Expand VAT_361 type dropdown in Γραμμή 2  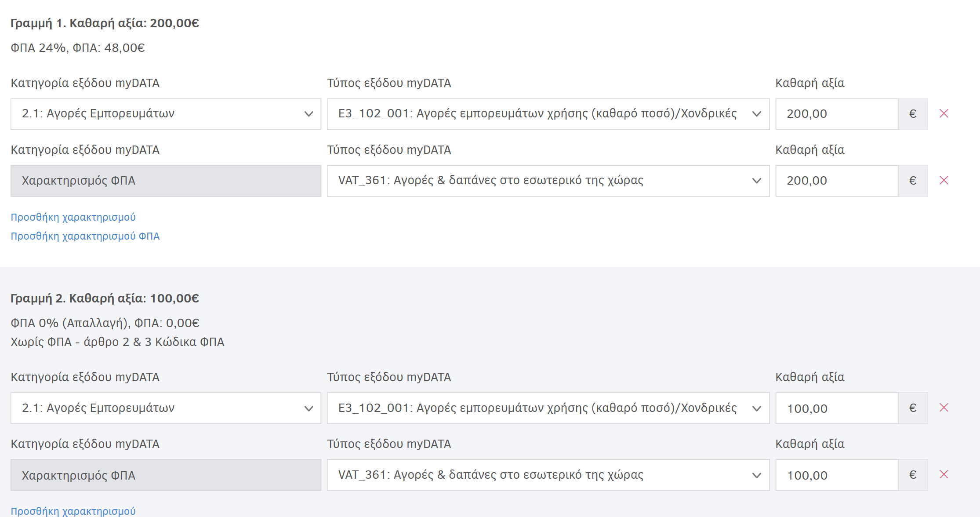(548, 475)
